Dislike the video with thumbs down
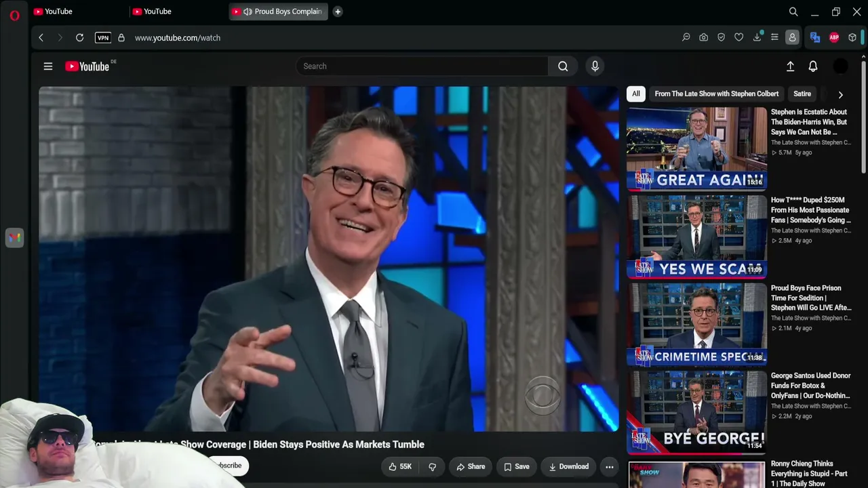The image size is (868, 488). click(x=432, y=466)
